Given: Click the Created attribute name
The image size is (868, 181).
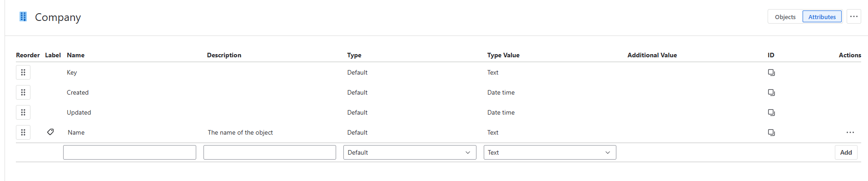Looking at the screenshot, I should [x=78, y=92].
